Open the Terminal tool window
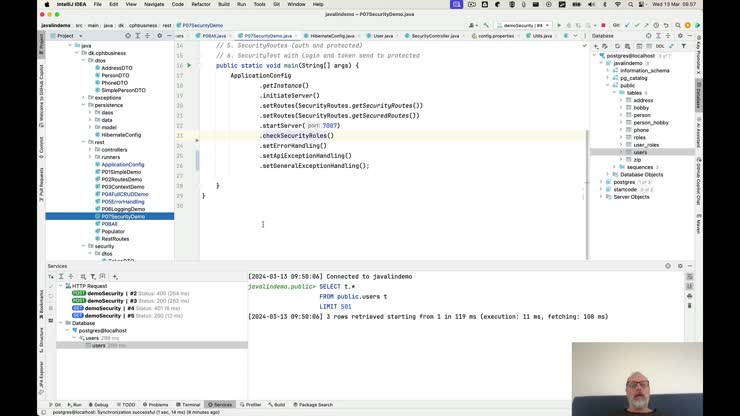 [x=188, y=405]
